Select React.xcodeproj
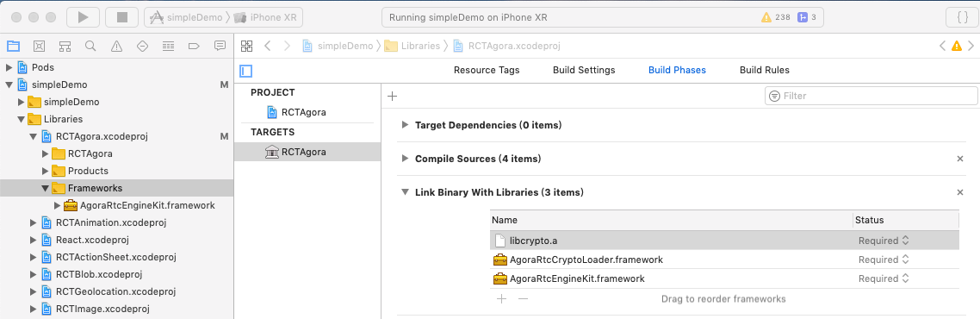 92,240
